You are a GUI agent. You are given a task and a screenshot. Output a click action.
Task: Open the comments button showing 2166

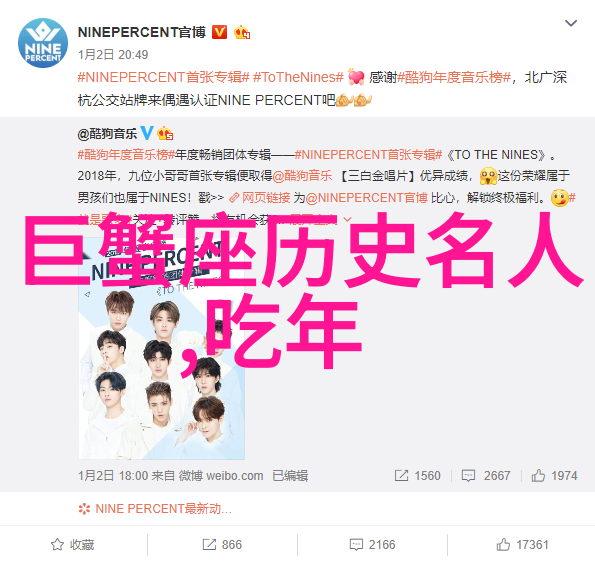[372, 545]
